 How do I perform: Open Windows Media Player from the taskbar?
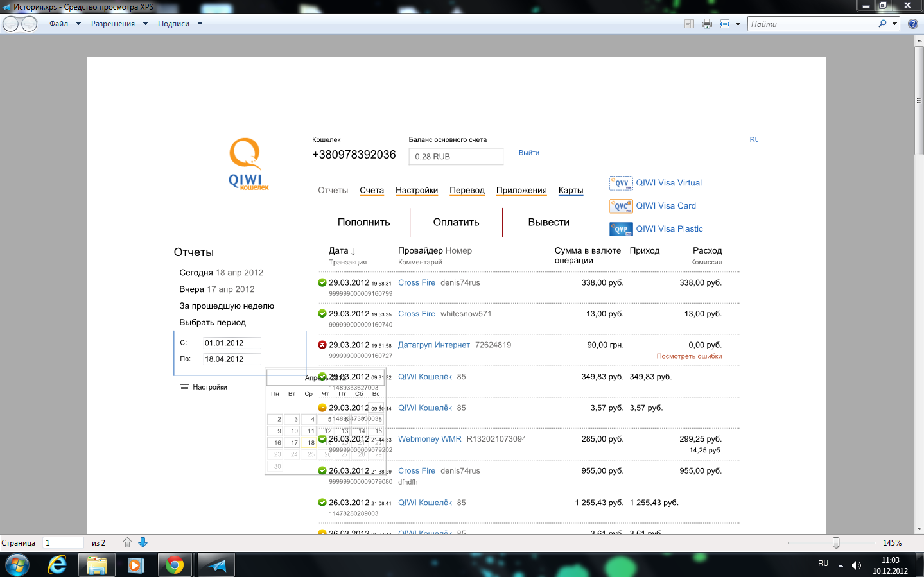click(135, 565)
